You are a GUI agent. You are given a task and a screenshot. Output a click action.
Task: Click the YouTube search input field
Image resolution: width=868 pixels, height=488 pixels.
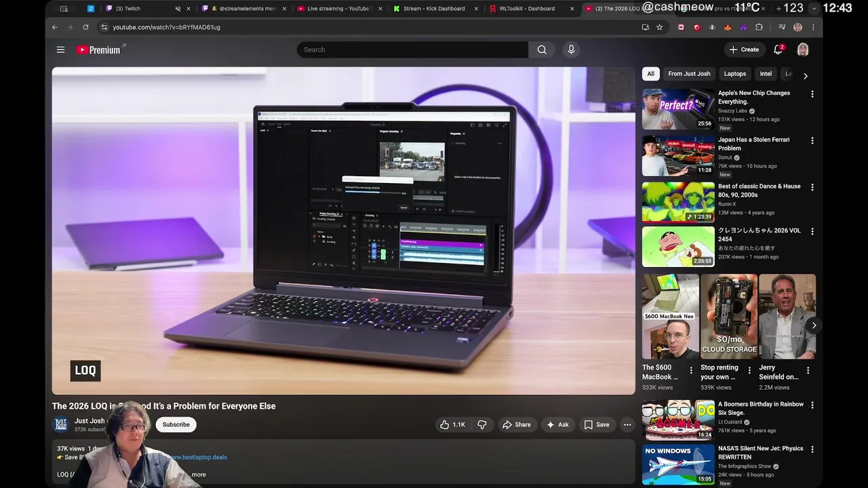tap(412, 49)
